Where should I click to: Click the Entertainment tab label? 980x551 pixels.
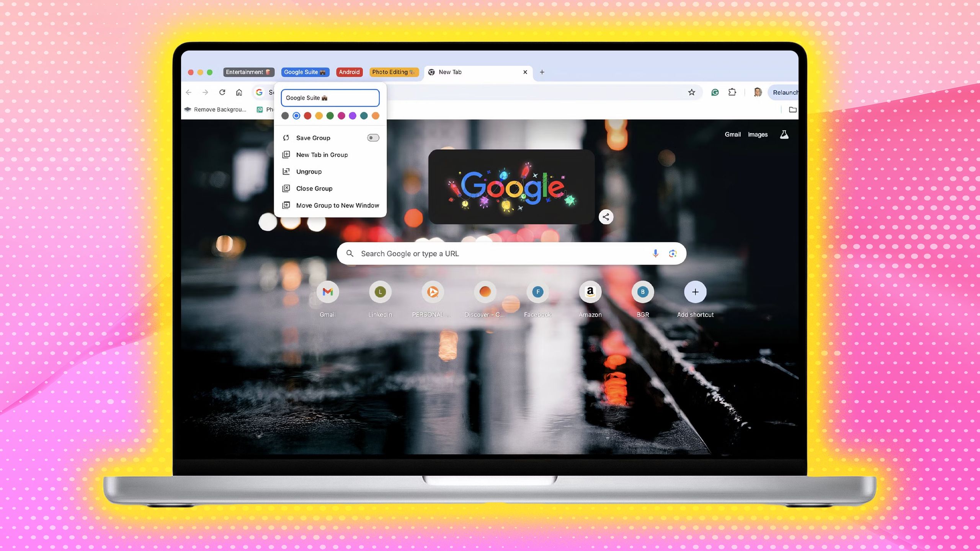248,72
